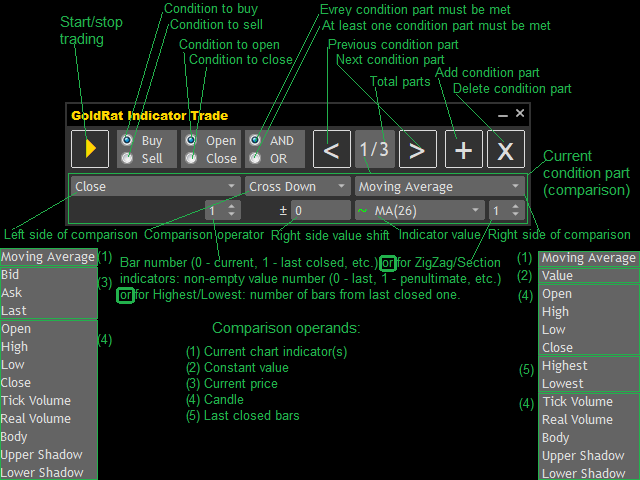Select Open in the right list
The width and height of the screenshot is (640, 480).
[x=589, y=294]
